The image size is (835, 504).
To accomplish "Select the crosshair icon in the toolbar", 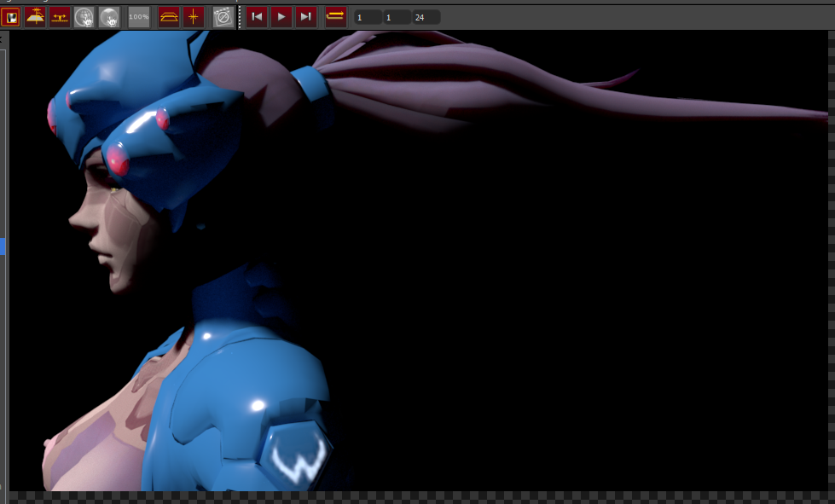I will click(194, 16).
